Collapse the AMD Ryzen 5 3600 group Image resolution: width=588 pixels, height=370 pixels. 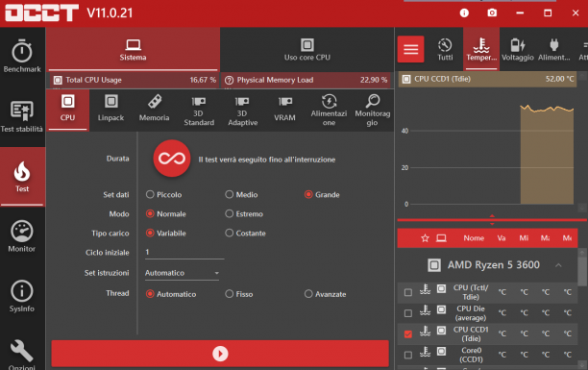coord(558,265)
